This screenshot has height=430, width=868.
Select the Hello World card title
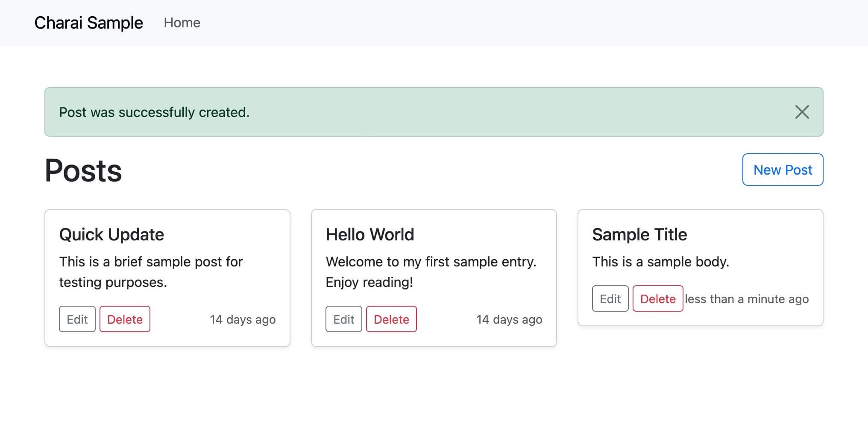(x=370, y=234)
